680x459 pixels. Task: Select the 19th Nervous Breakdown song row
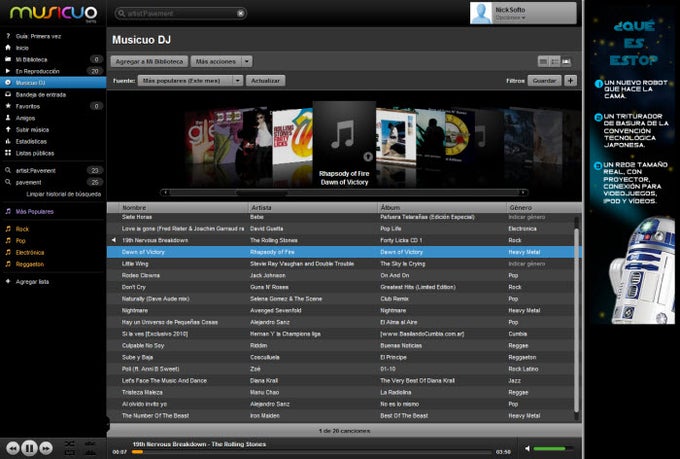[341, 240]
